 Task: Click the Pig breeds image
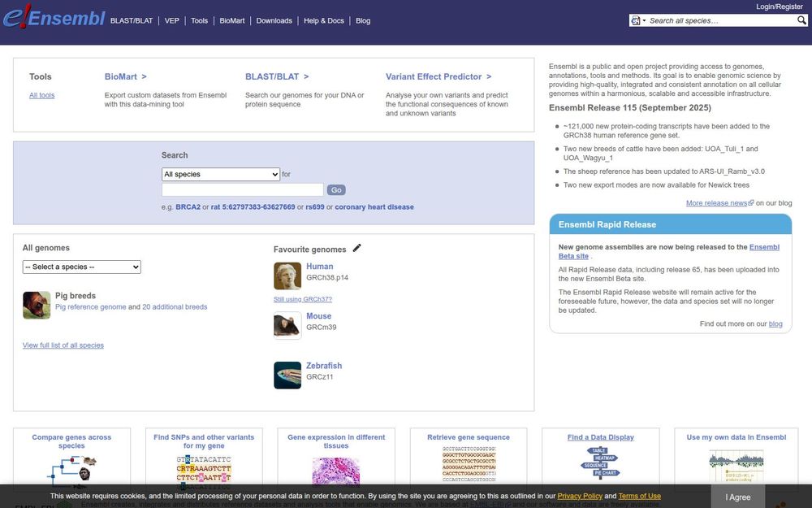tap(37, 305)
